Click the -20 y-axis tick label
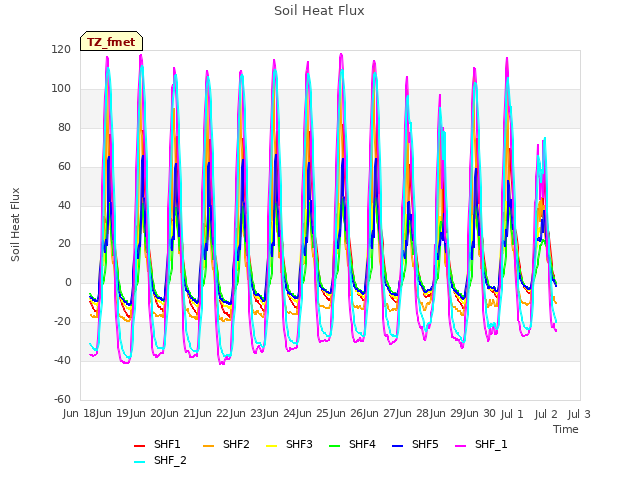The image size is (640, 480). pyautogui.click(x=62, y=322)
